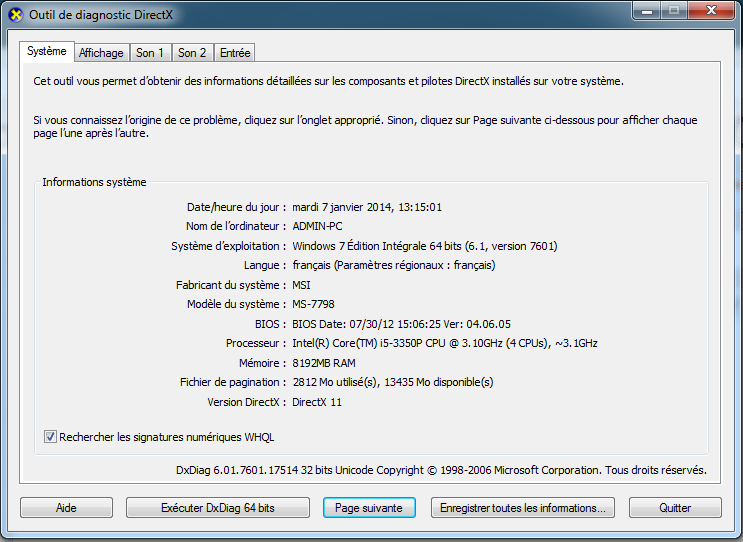Toggle the WHQL digital signatures checkbox

(50, 436)
